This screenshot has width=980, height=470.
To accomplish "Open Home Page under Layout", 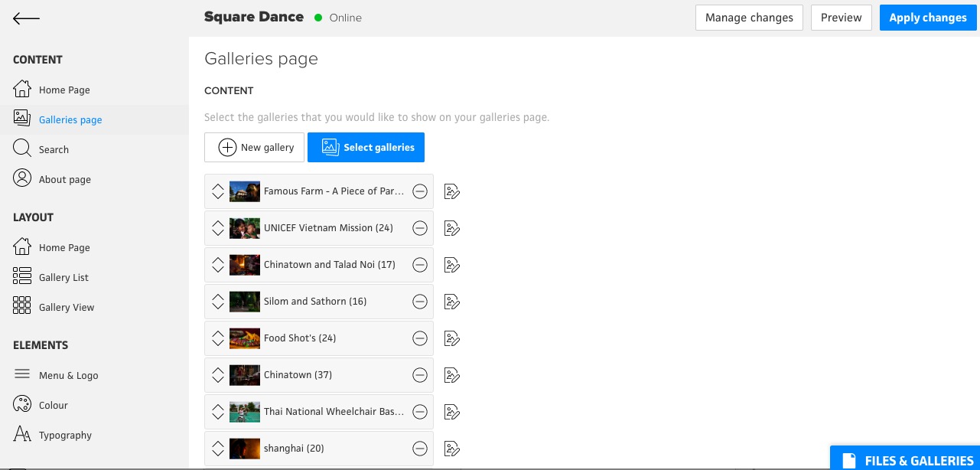I will [52, 247].
